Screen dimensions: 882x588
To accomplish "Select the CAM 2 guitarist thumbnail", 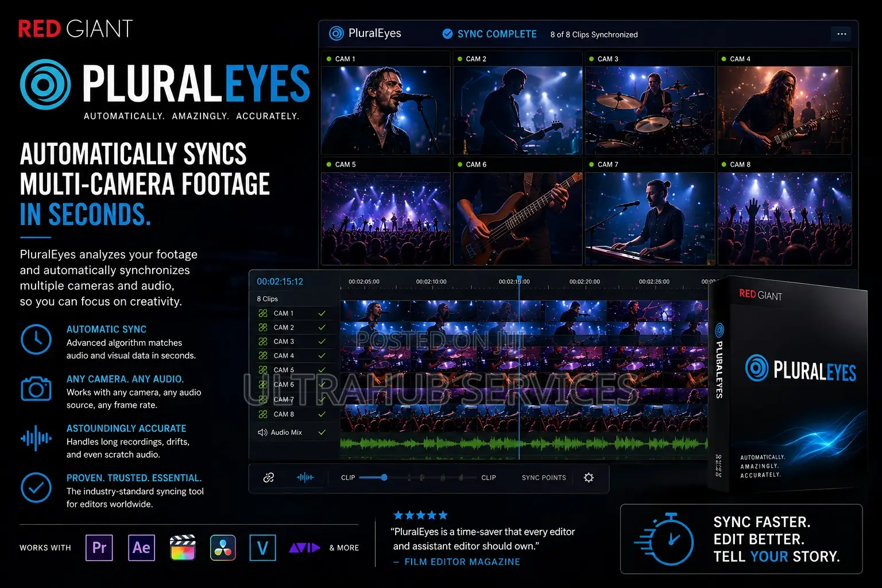I will pyautogui.click(x=517, y=110).
